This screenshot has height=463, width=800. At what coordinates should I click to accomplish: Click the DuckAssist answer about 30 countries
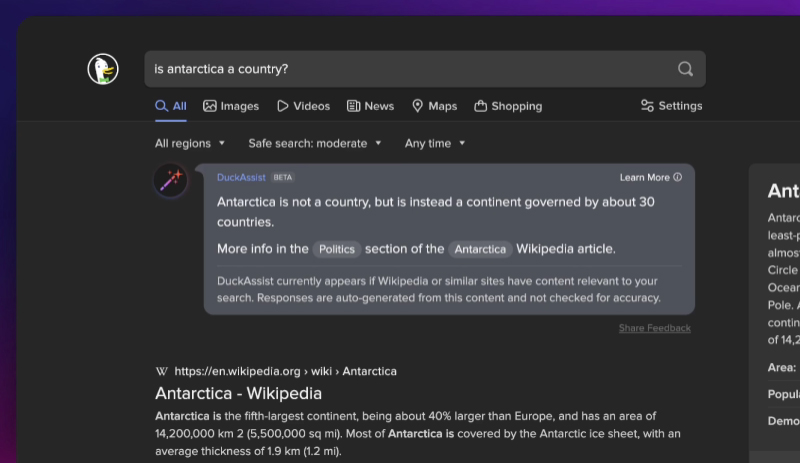pos(436,212)
